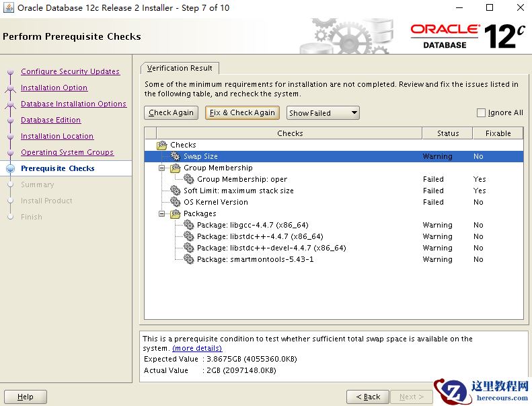Open the Show Failed dropdown
The width and height of the screenshot is (532, 406).
click(x=323, y=113)
